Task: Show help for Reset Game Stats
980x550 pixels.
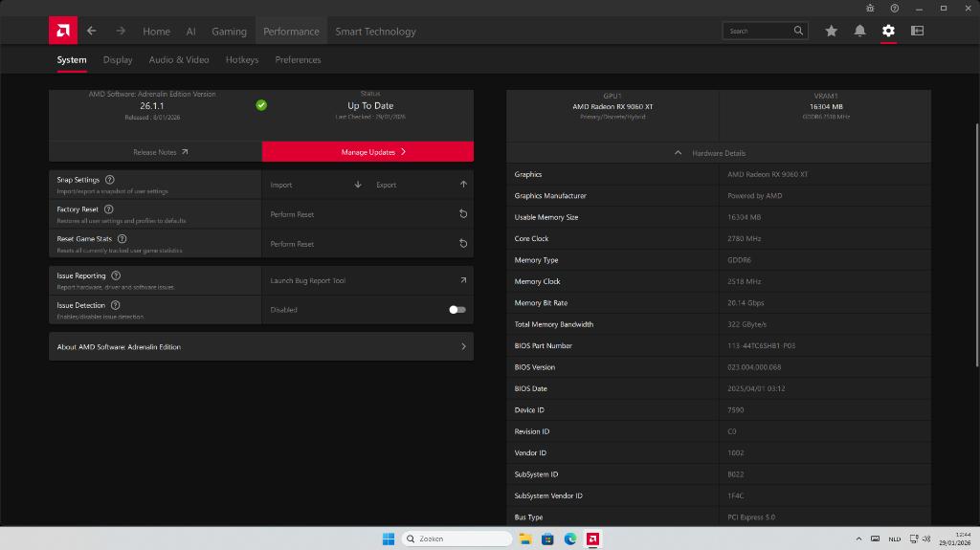Action: coord(122,239)
